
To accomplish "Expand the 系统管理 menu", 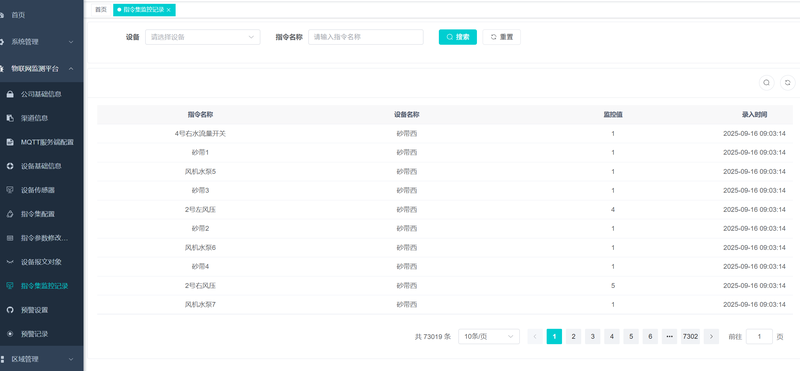I will pos(41,42).
